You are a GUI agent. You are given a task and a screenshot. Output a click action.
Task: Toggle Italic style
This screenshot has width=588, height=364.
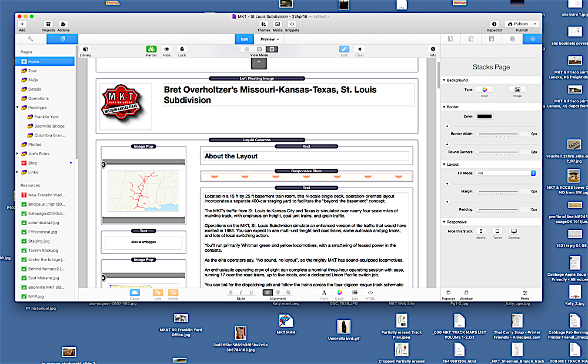(x=240, y=293)
